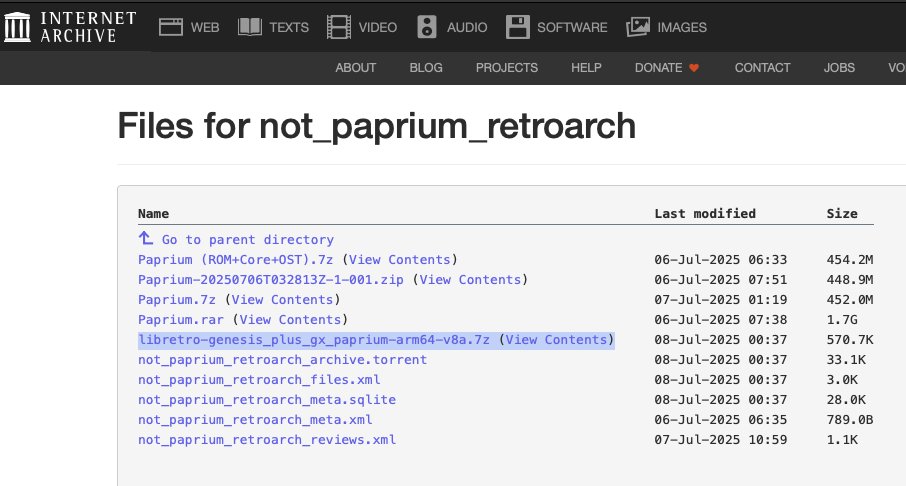Open not_paprium_retroarch_reviews.xml
This screenshot has height=486, width=906.
[267, 440]
